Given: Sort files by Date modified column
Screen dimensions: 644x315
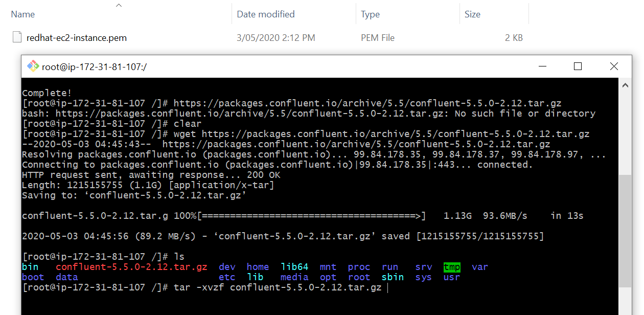Looking at the screenshot, I should pos(266,14).
